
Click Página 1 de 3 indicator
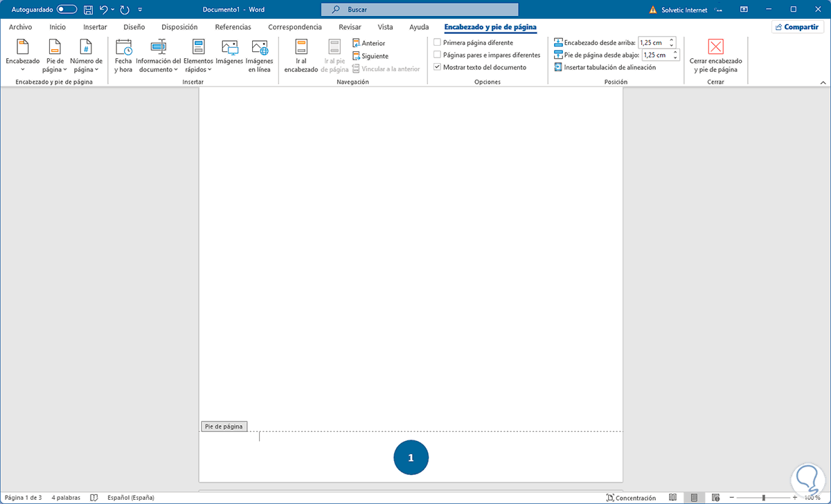coord(23,498)
